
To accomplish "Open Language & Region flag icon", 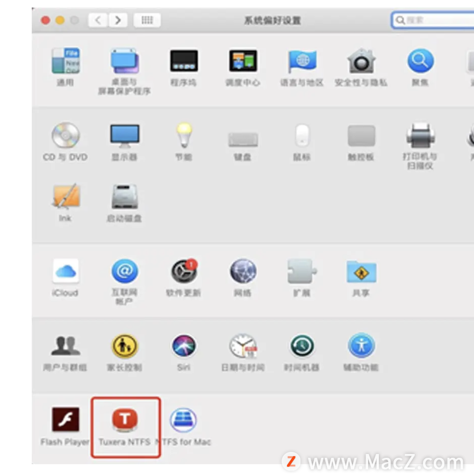I will [302, 61].
